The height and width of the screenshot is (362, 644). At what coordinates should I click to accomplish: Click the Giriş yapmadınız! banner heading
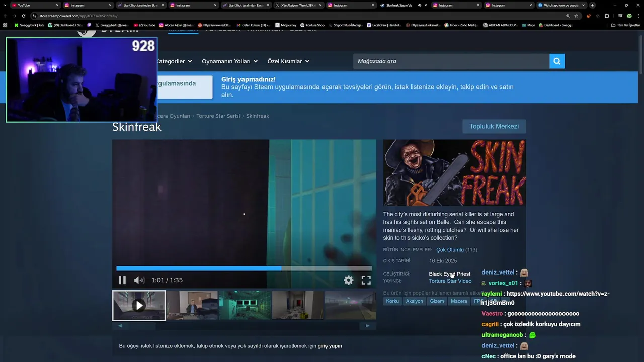tap(249, 79)
